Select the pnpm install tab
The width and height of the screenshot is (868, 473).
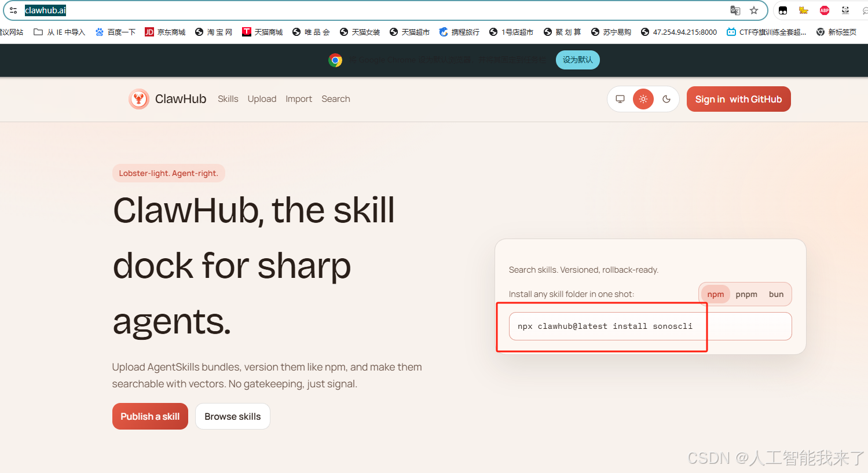pos(746,294)
